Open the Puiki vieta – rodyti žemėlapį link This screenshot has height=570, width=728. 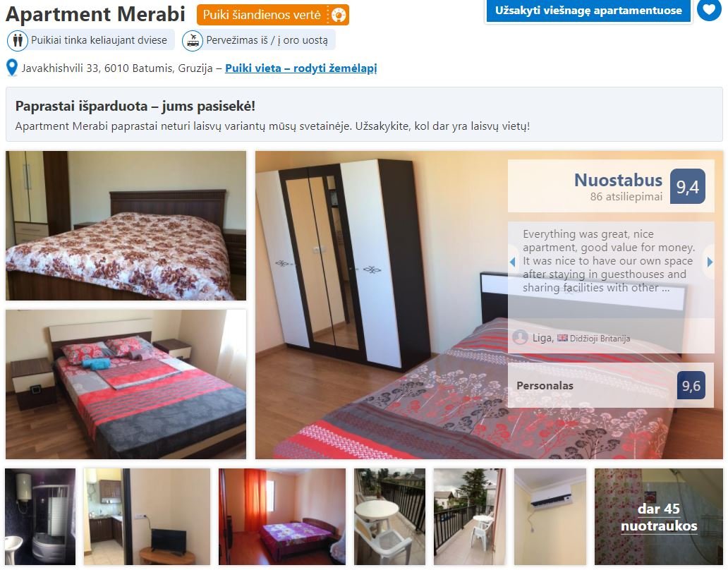(301, 68)
